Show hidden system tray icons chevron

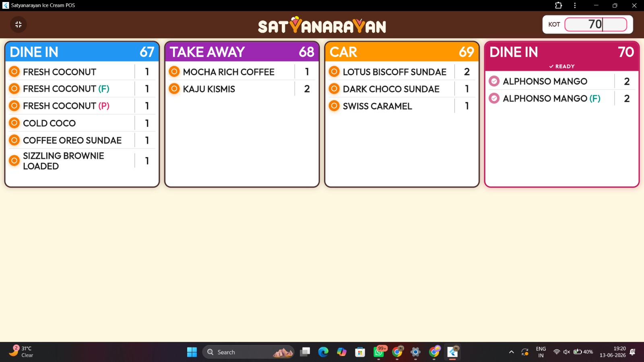click(x=511, y=352)
